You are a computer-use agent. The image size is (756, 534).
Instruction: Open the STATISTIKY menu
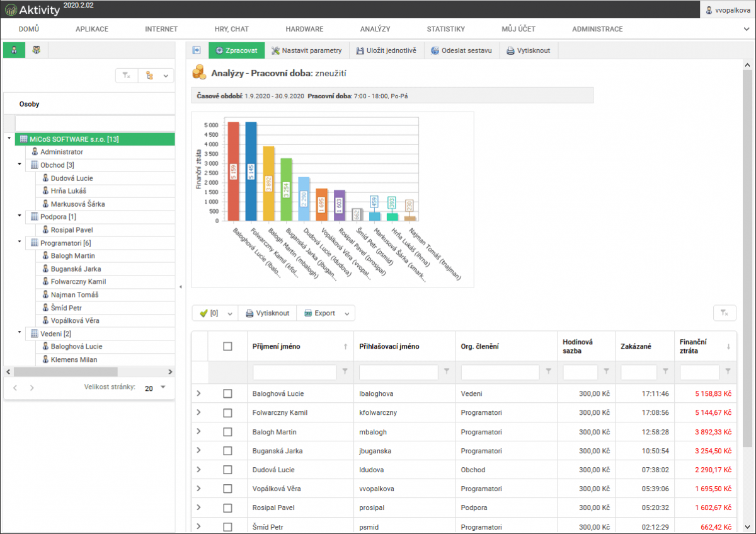445,29
